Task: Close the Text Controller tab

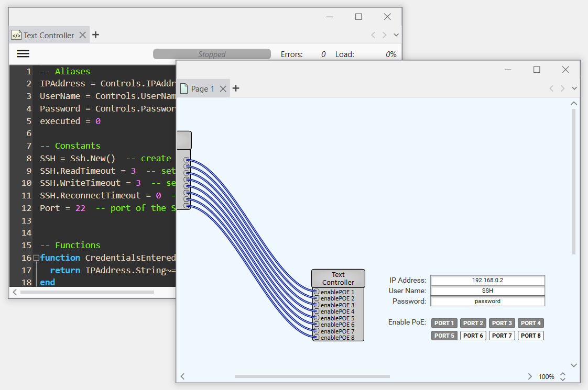Action: click(x=82, y=35)
